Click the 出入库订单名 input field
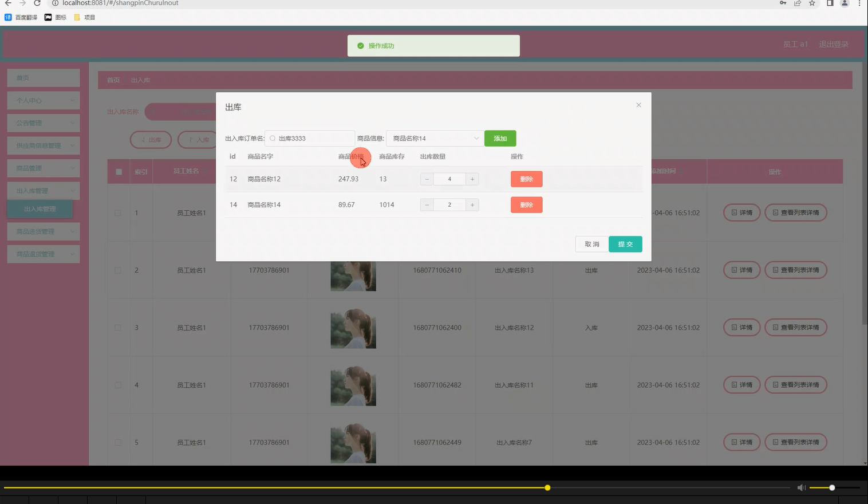This screenshot has height=504, width=868. tap(310, 138)
